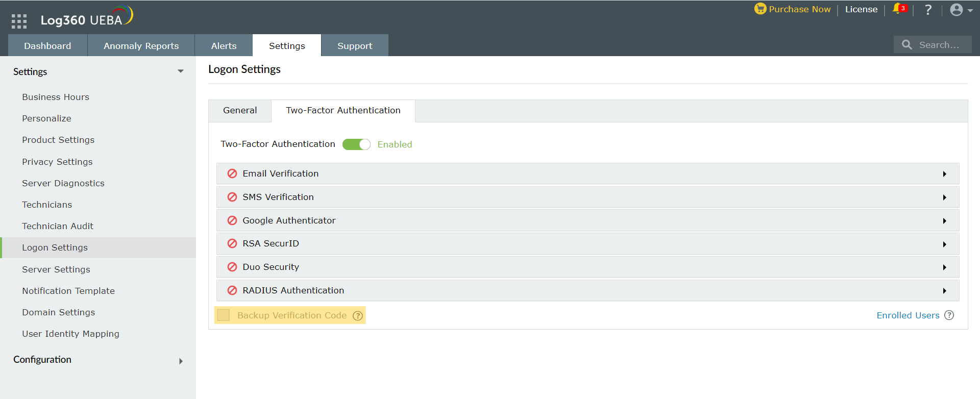Collapse the Settings sidebar section
Viewport: 980px width, 399px height.
[x=181, y=71]
